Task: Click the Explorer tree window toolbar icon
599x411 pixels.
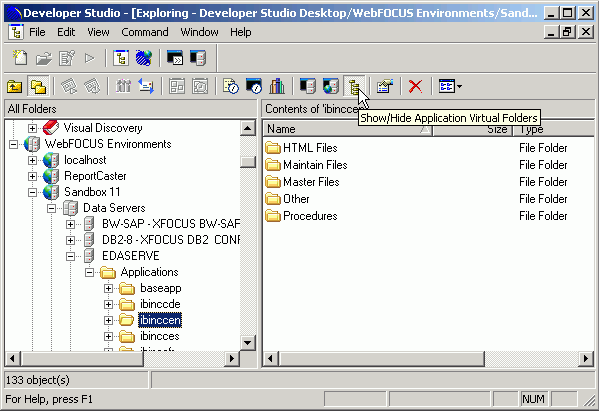Action: point(121,58)
